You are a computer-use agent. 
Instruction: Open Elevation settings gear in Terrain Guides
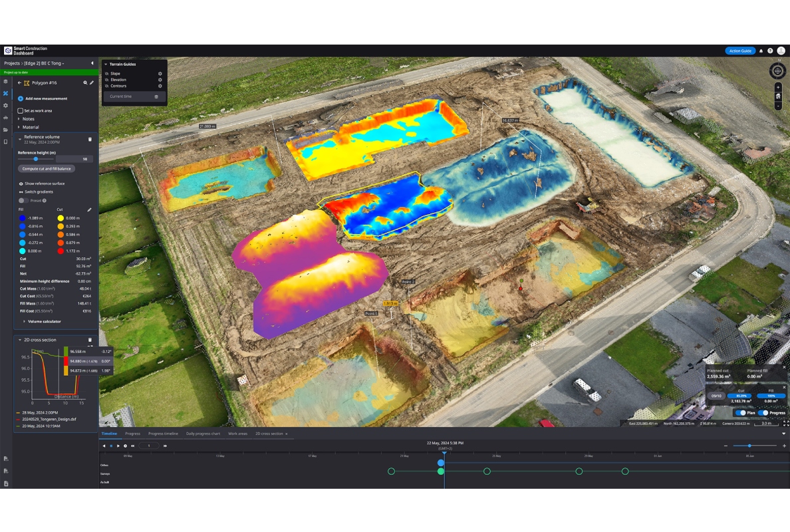click(x=160, y=80)
